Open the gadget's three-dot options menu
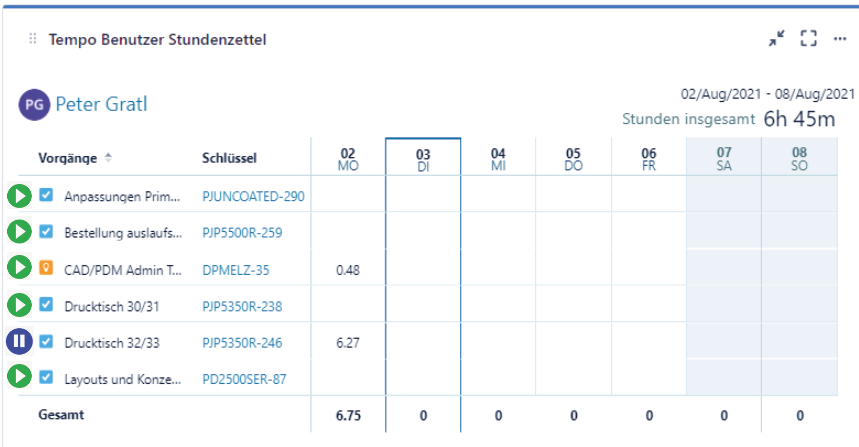The height and width of the screenshot is (447, 859). coord(840,39)
